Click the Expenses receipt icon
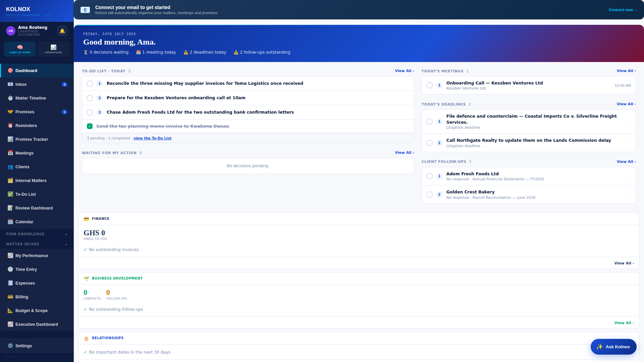 click(x=10, y=283)
